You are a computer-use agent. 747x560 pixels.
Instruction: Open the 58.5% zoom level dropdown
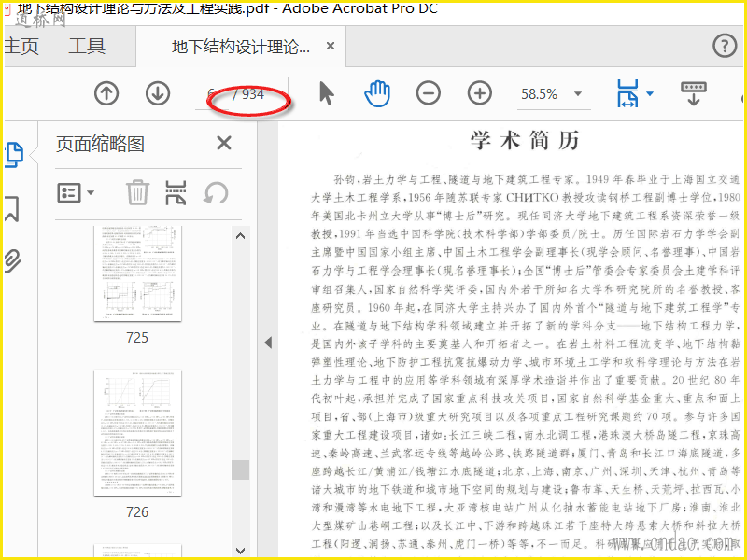click(x=578, y=94)
